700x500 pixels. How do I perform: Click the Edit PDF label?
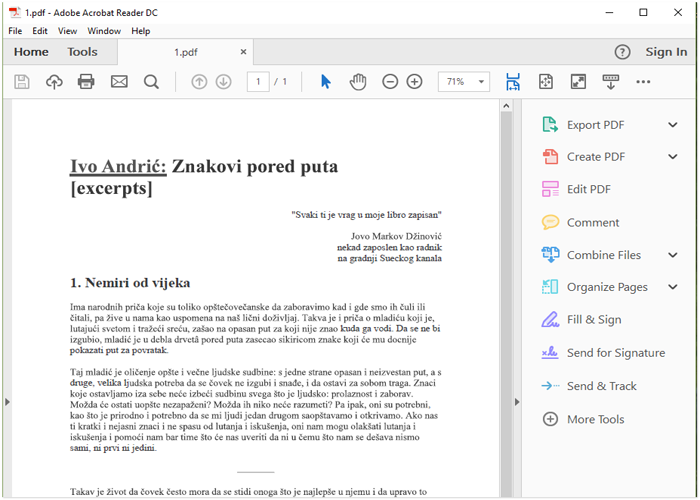[588, 189]
